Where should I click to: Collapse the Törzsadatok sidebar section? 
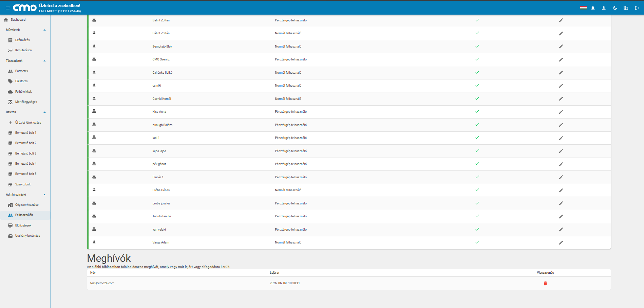44,61
